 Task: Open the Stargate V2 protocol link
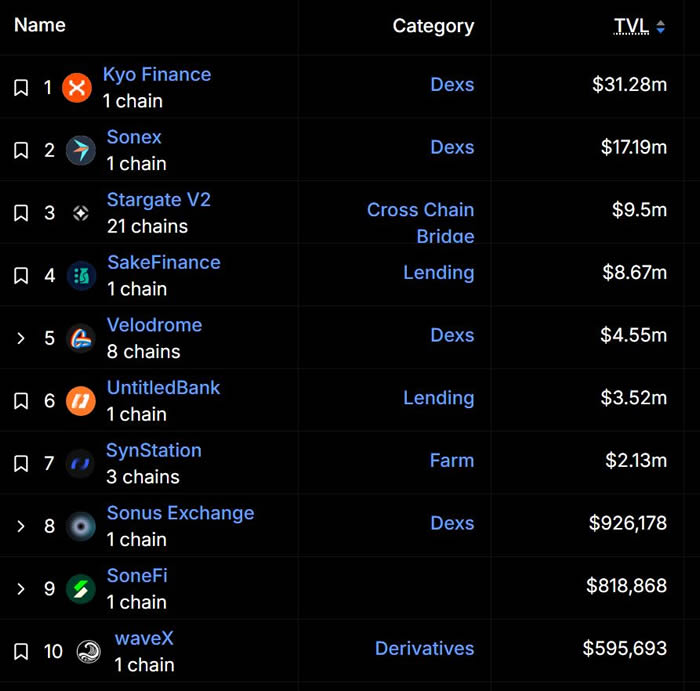pos(158,200)
